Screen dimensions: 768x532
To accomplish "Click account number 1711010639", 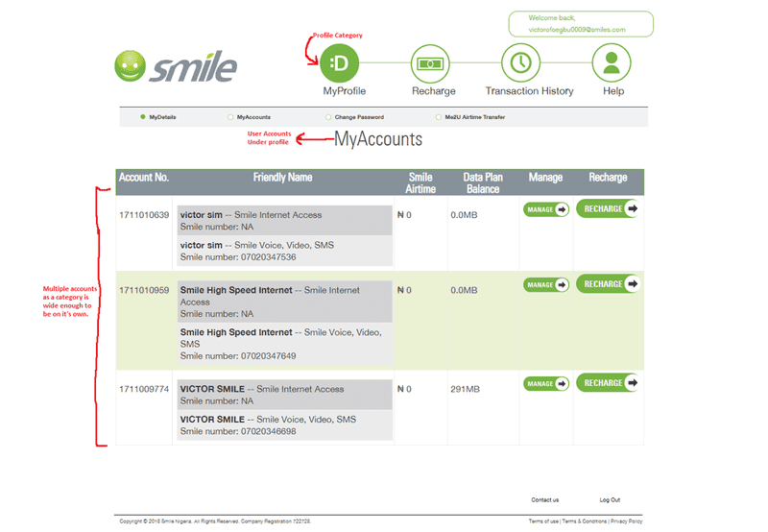I will 144,215.
